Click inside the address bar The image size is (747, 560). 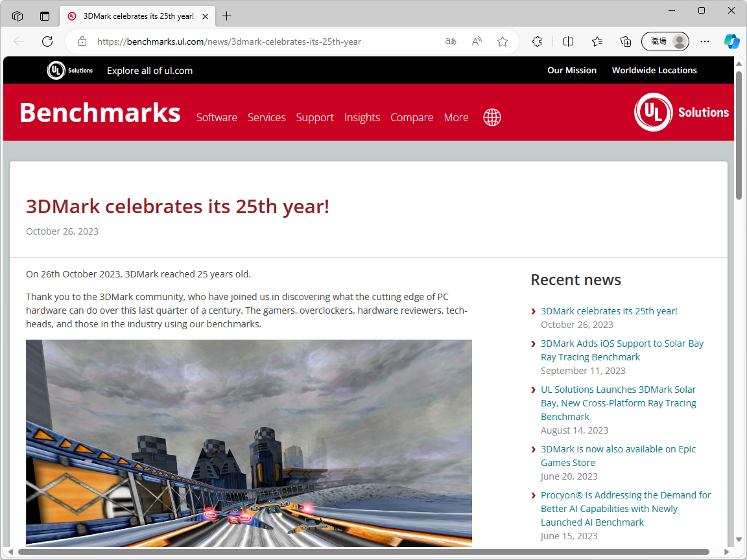(x=259, y=41)
